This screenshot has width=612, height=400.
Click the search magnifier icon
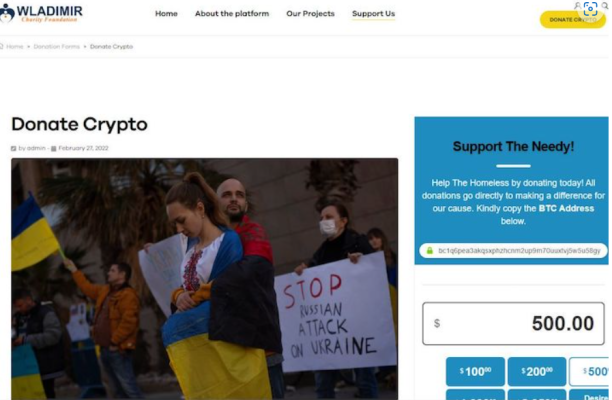[605, 5]
